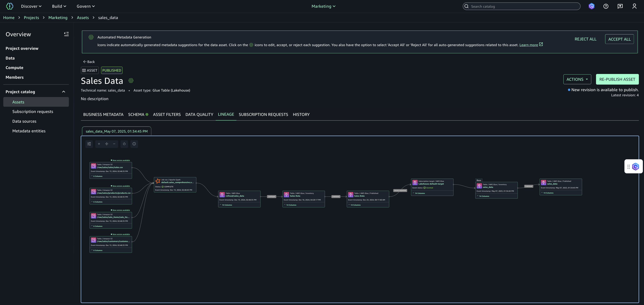
Task: Click New version available above sales.csv node
Action: point(121,160)
